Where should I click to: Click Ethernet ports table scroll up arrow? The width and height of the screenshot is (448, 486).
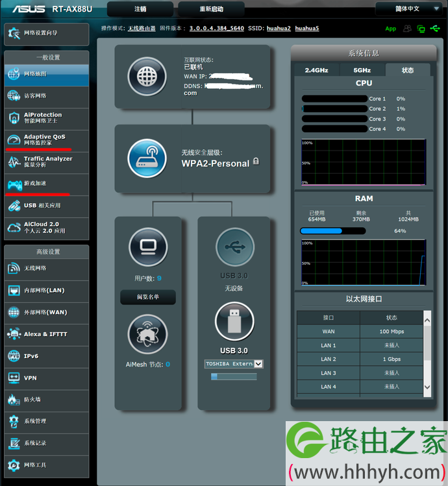pyautogui.click(x=427, y=321)
